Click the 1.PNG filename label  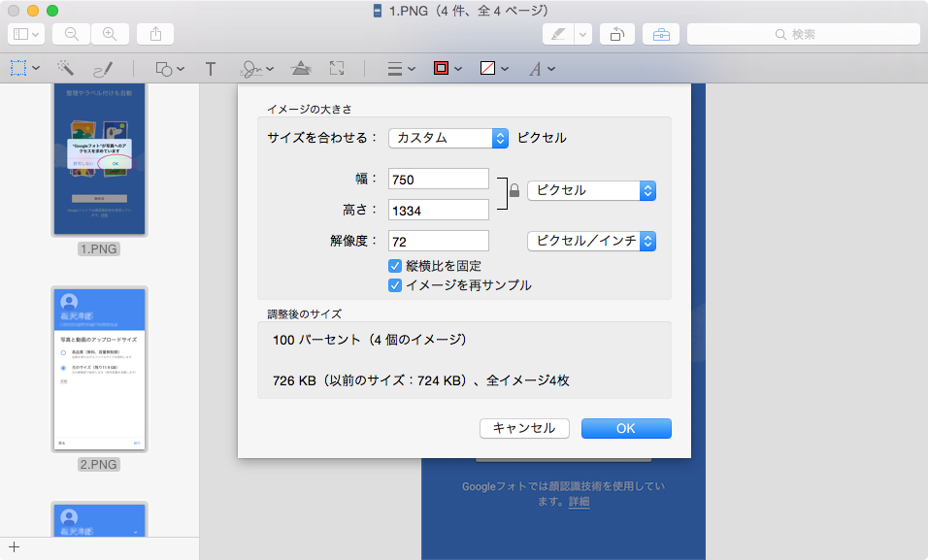[x=99, y=248]
